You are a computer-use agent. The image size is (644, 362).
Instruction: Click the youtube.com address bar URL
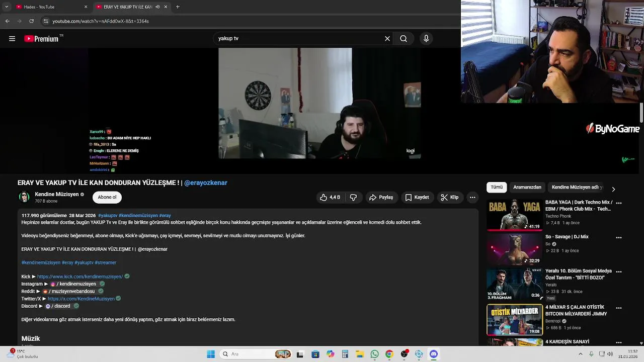[101, 21]
